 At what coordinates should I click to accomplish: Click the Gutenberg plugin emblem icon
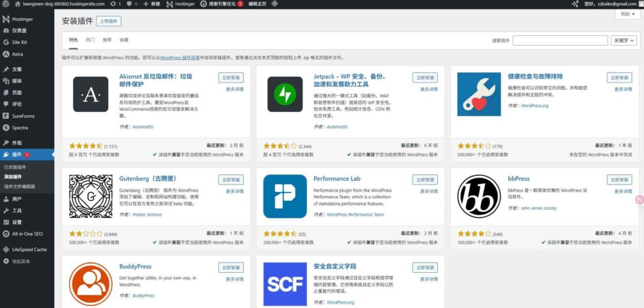click(x=91, y=197)
